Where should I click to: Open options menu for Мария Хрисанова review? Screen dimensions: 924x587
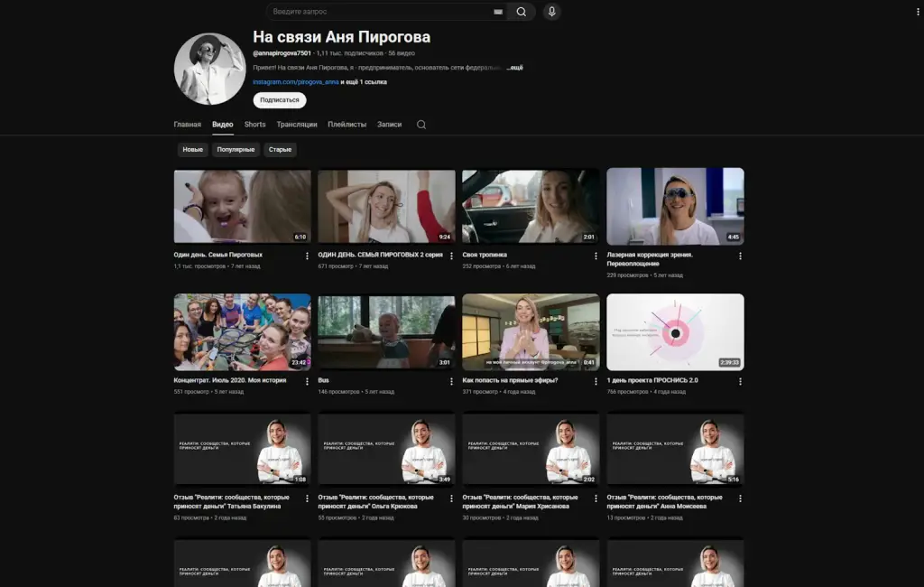(596, 498)
